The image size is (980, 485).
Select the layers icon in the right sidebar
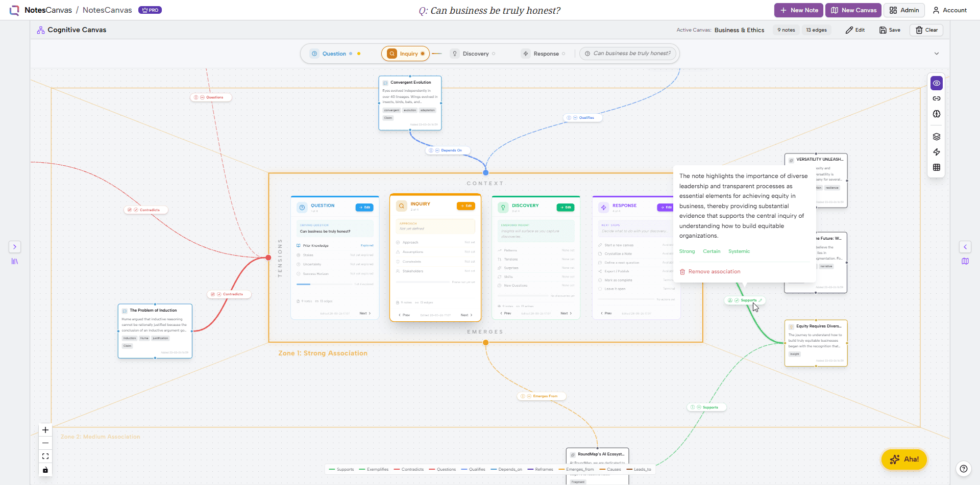click(937, 136)
